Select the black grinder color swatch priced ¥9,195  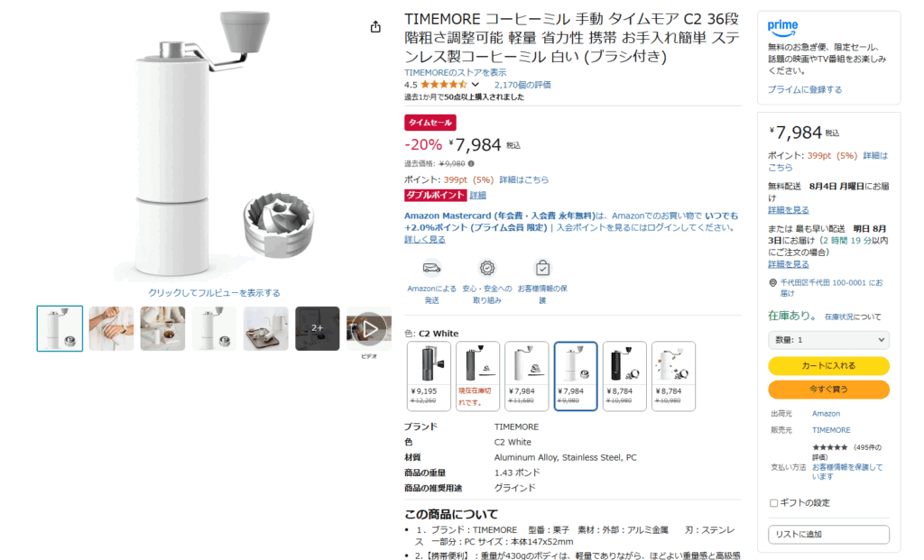tap(429, 376)
